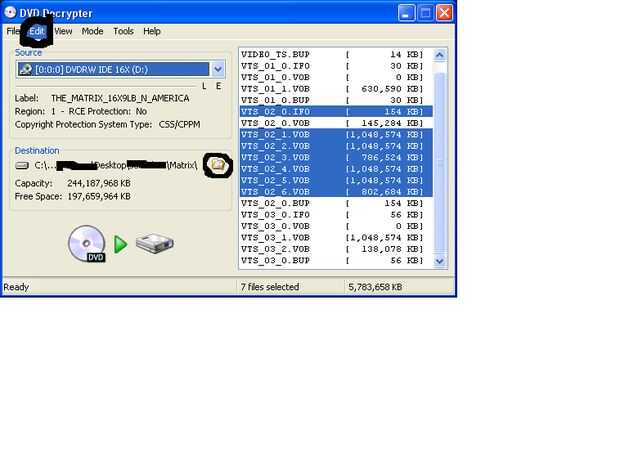Click the small drive icon beside destination path
Screen dimensions: 620x466
click(x=22, y=165)
